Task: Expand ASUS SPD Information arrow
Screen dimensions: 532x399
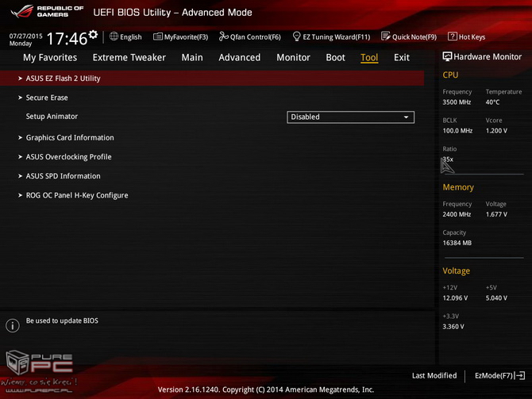Action: click(20, 176)
